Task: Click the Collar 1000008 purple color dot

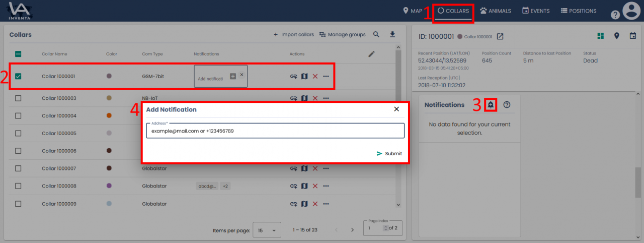Action: coord(109,186)
